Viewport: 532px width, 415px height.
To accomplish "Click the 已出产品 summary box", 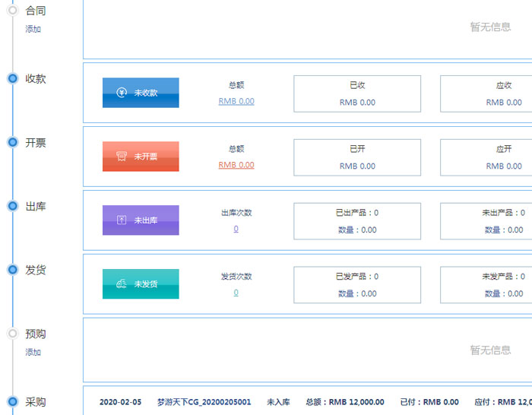I will click(x=357, y=221).
